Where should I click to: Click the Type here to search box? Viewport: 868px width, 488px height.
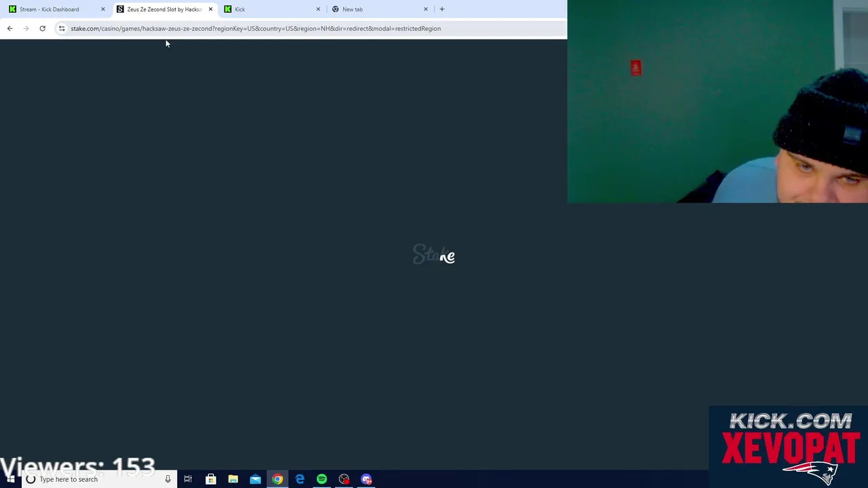(99, 479)
